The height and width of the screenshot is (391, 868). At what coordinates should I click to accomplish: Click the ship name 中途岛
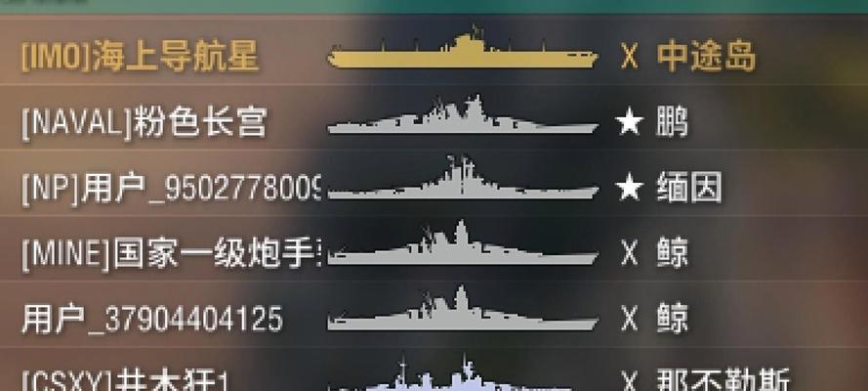[706, 57]
